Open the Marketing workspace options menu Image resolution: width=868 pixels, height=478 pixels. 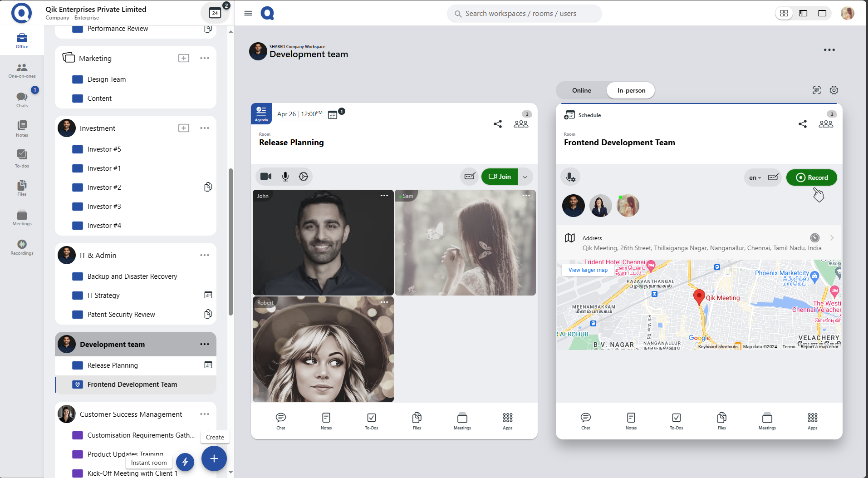205,58
